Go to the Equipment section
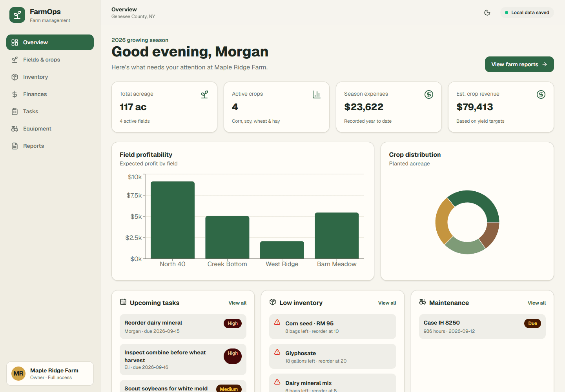Screen dimensions: 565x392 click(x=50, y=129)
